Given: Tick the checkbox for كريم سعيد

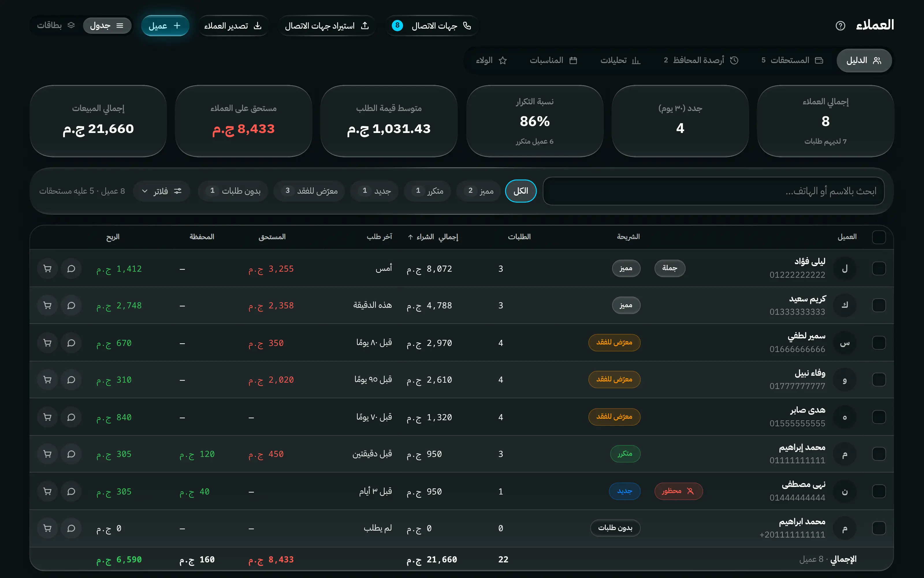Looking at the screenshot, I should [879, 305].
